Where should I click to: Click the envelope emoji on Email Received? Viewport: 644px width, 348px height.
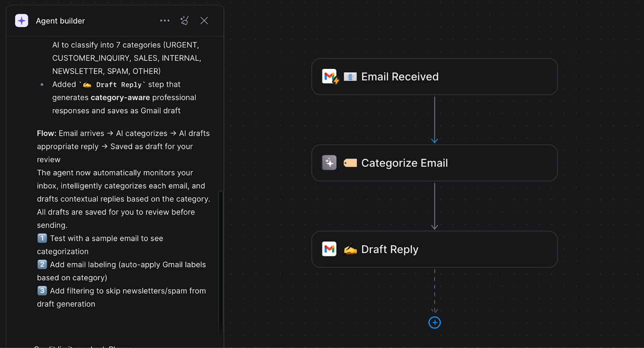click(350, 77)
